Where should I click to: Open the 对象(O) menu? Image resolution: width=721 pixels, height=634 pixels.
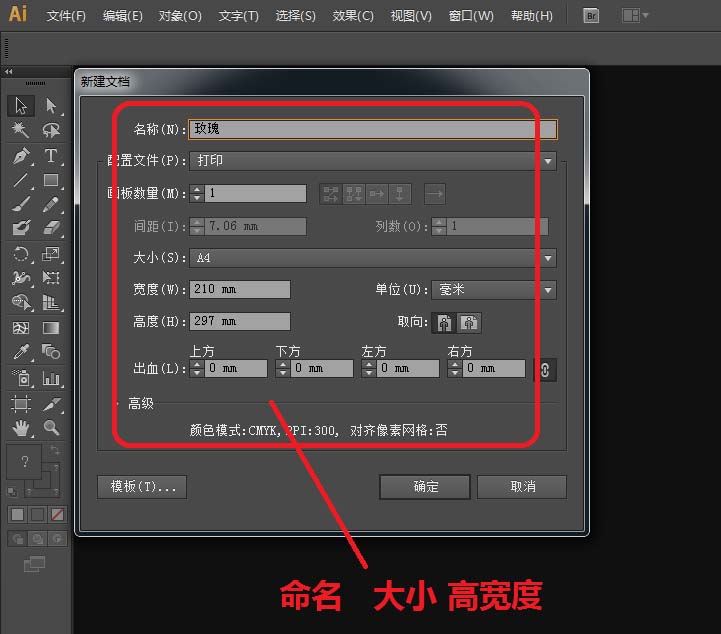(180, 16)
